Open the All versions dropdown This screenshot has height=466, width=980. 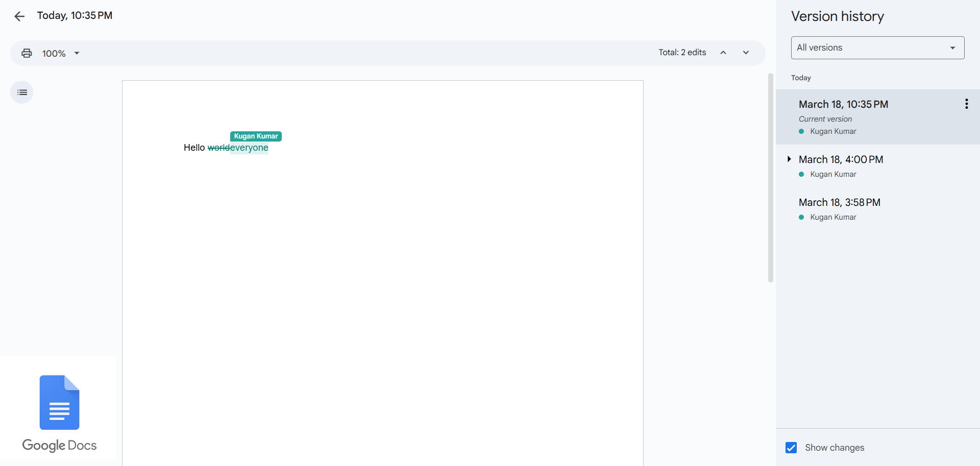click(877, 48)
